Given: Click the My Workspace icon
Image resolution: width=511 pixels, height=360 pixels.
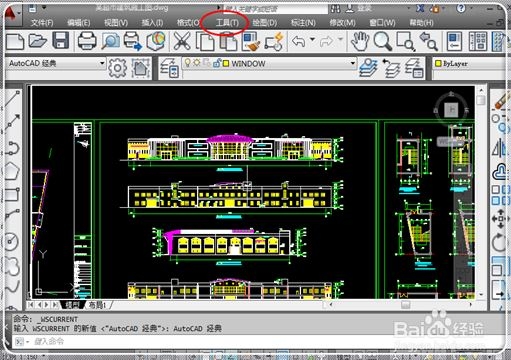Looking at the screenshot, I should click(140, 68).
